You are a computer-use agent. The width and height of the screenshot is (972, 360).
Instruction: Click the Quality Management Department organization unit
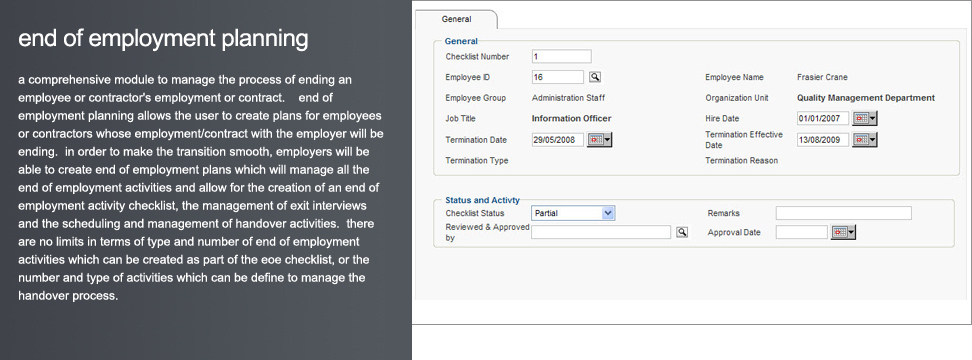(x=866, y=98)
